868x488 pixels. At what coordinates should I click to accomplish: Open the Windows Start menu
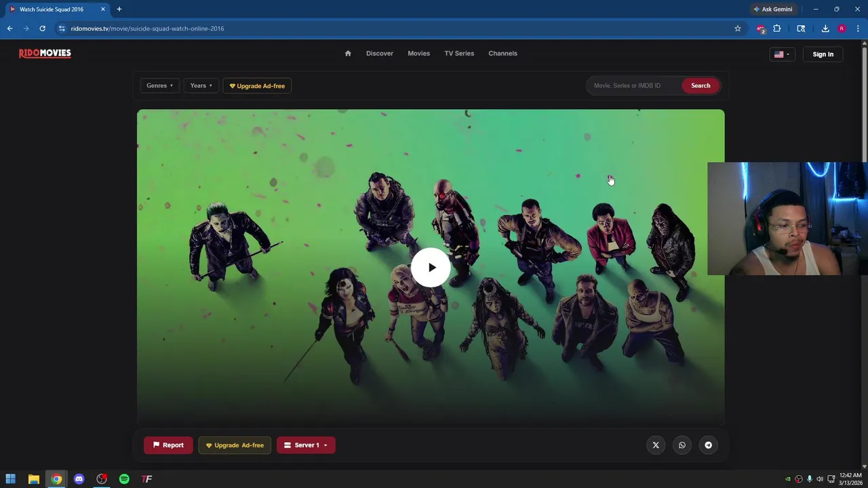[11, 479]
